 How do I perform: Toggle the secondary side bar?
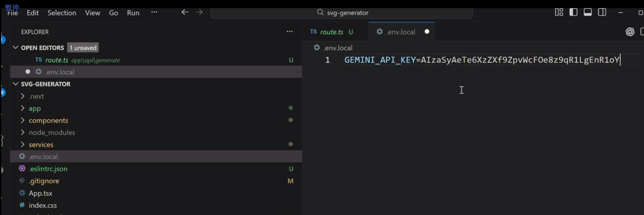point(602,12)
